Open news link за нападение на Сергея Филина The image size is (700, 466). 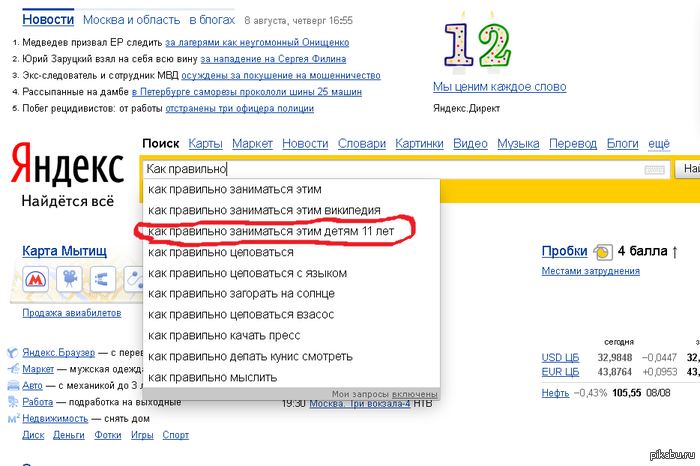[x=273, y=59]
